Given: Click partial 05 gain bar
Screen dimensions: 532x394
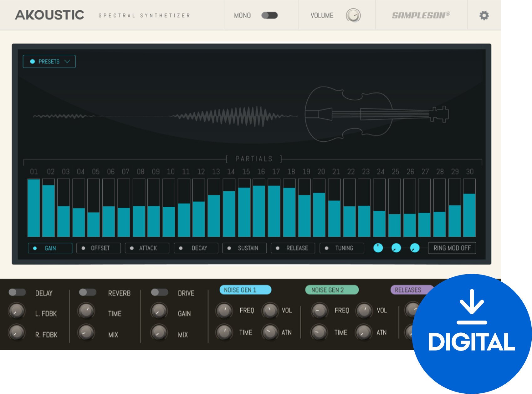Looking at the screenshot, I should coord(94,208).
